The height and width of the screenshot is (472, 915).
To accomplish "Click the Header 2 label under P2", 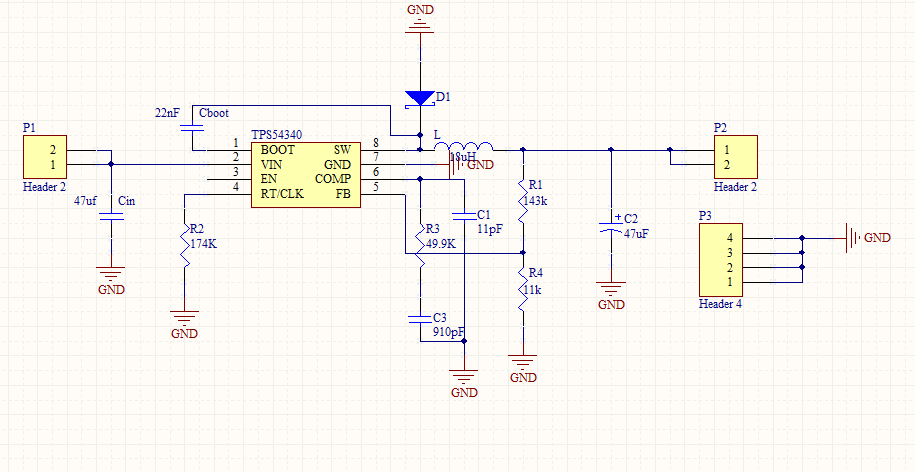I will [736, 187].
